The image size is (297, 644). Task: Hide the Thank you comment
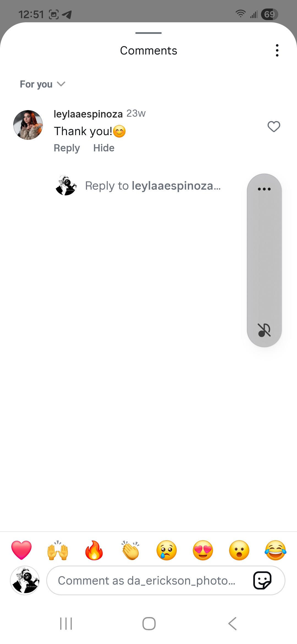pos(104,148)
